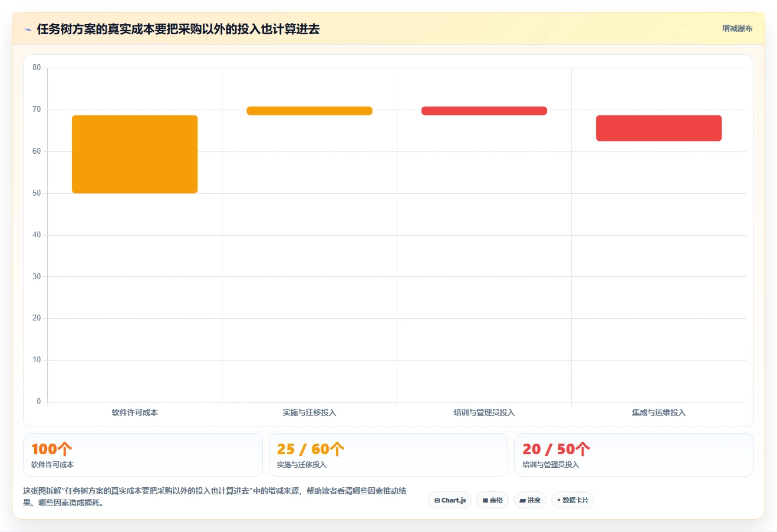Click the y-axis value 70
777x532 pixels.
click(37, 110)
